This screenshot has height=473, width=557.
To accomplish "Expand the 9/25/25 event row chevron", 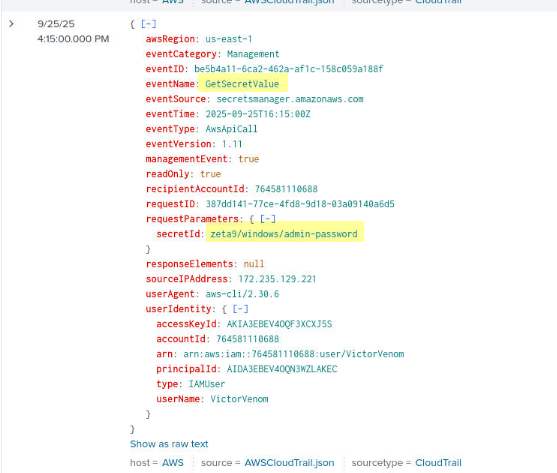I will tap(11, 24).
